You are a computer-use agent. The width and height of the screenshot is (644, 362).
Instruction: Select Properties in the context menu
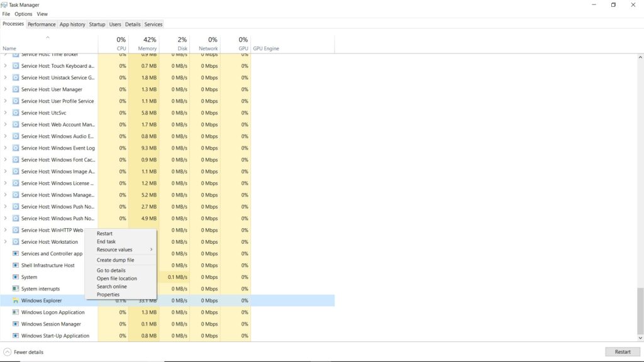121,295
